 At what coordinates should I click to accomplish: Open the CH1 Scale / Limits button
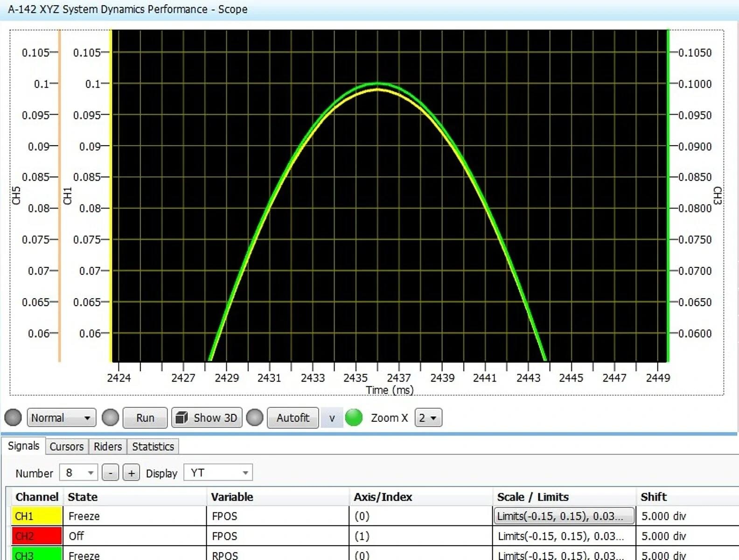pyautogui.click(x=564, y=516)
